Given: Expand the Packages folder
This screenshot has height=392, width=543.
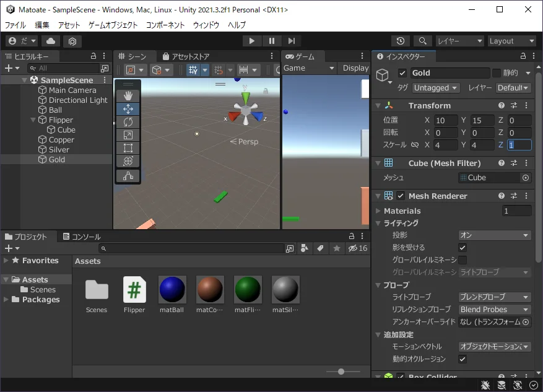Looking at the screenshot, I should click(x=6, y=299).
